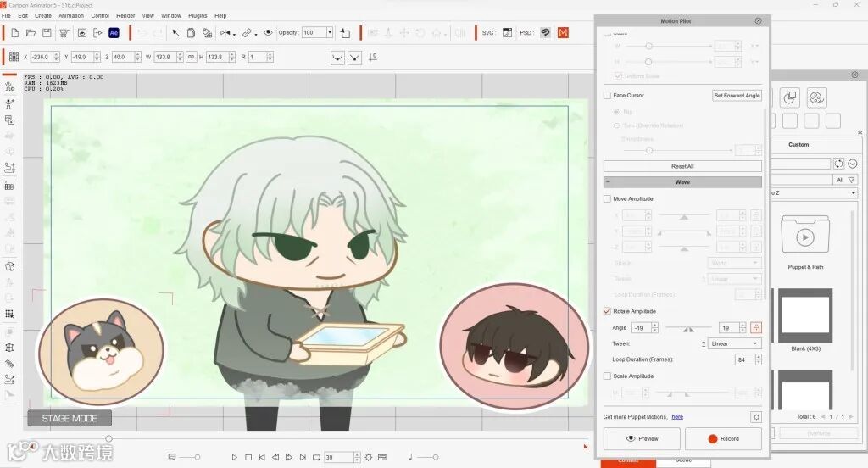Jump to the last frame

pos(303,458)
